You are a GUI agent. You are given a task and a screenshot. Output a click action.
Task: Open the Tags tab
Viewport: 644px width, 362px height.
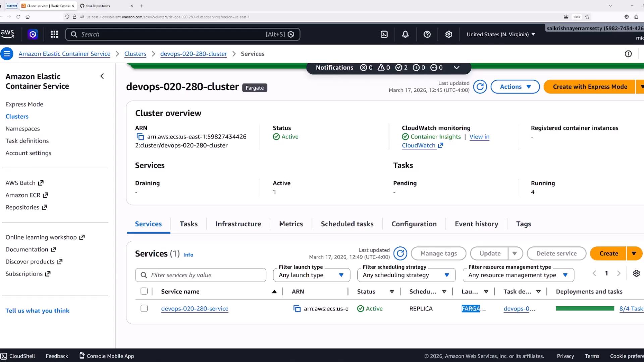[523, 224]
